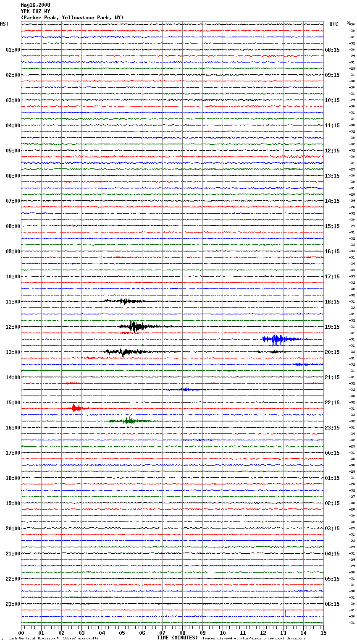
Task: Click the 00:15 UTC time label
Action: click(x=332, y=453)
